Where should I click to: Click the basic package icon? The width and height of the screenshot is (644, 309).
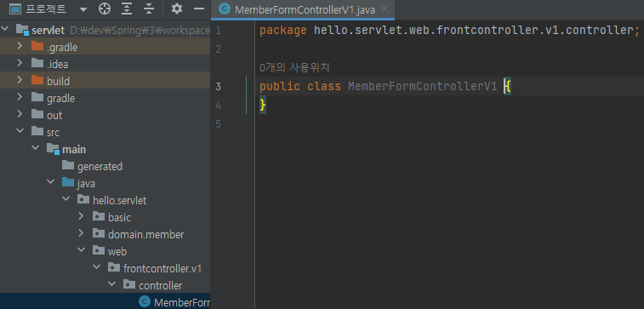click(x=99, y=216)
